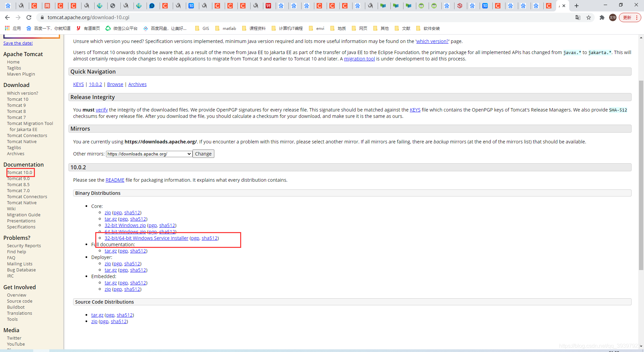Expand the matlab bookmark folder

tap(225, 28)
